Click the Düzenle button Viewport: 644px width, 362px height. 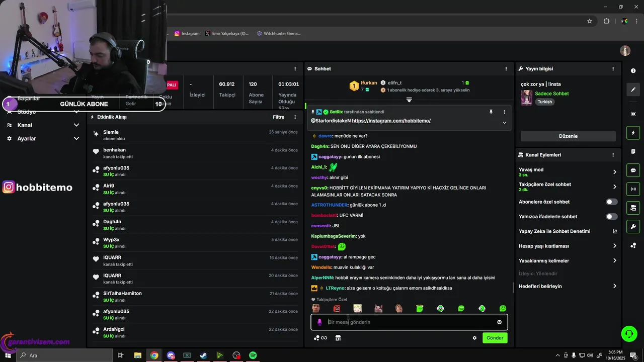(x=568, y=136)
